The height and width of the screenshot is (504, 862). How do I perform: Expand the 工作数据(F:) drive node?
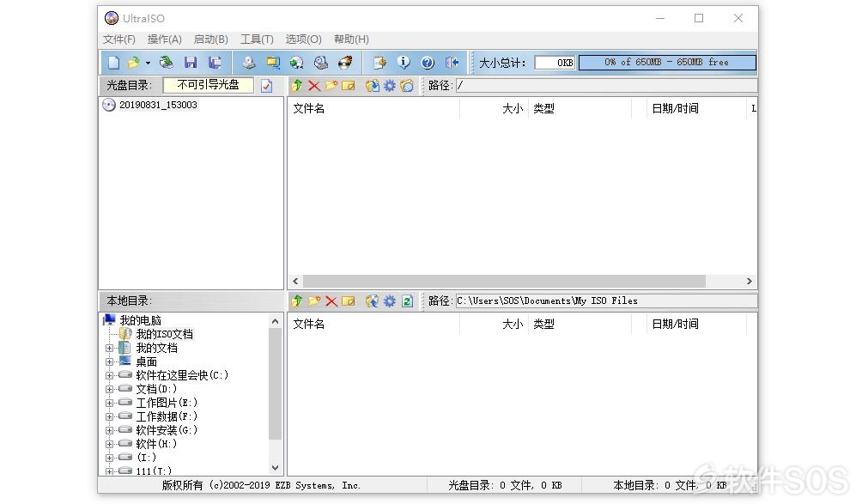point(109,416)
